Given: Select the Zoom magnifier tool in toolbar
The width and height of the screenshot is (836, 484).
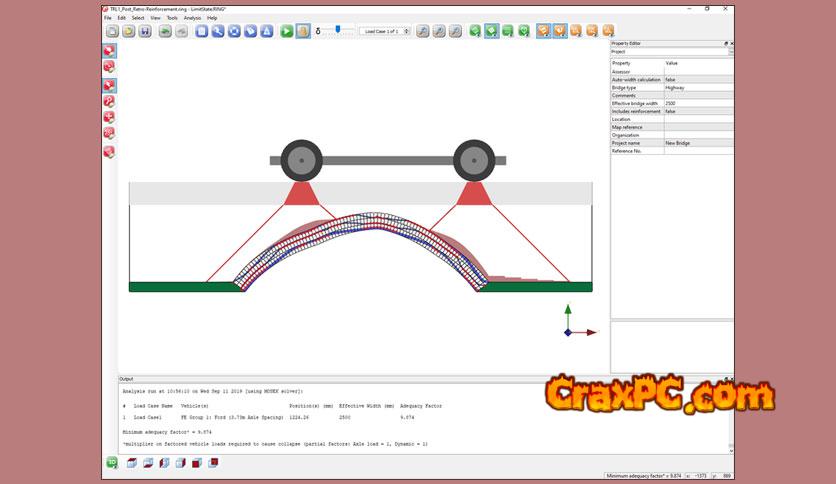Looking at the screenshot, I should coord(217,32).
